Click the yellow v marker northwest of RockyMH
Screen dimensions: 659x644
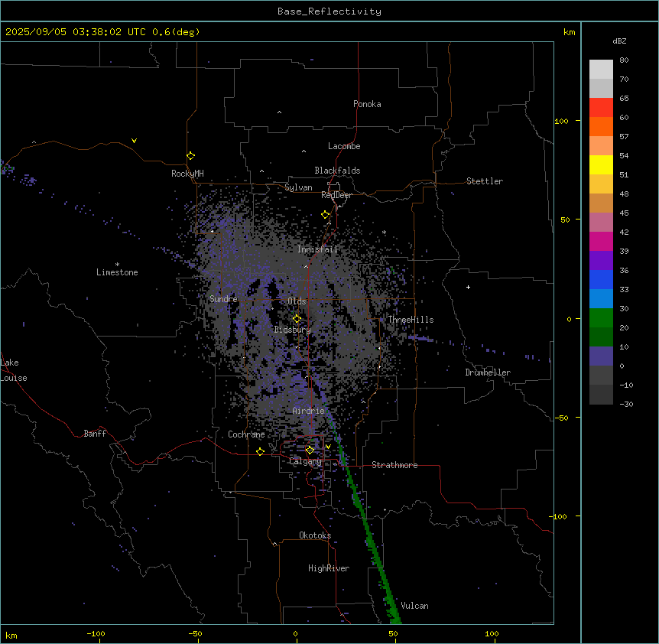(134, 141)
